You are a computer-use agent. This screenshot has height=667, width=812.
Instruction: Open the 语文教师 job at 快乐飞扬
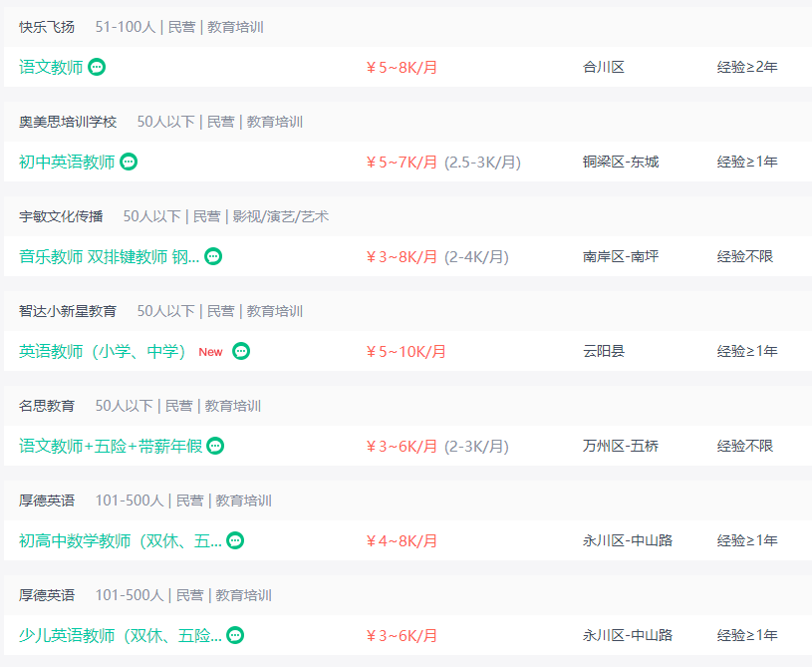[51, 67]
